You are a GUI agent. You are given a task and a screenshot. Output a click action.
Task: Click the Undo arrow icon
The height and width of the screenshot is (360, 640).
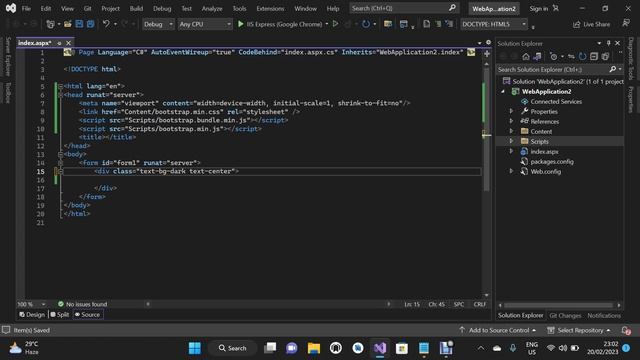(106, 24)
